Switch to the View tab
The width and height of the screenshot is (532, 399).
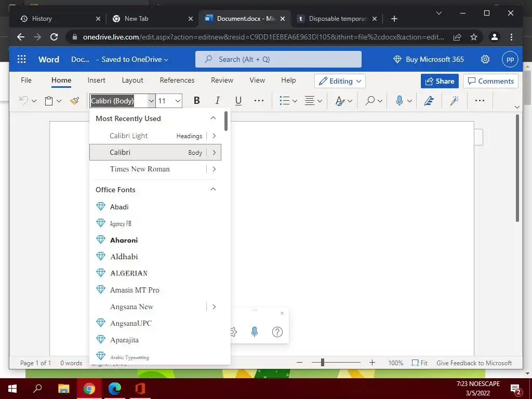pos(257,81)
